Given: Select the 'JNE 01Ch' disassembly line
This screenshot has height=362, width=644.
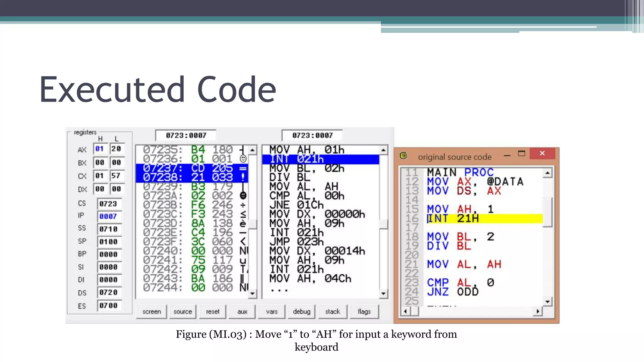Looking at the screenshot, I should (321, 205).
